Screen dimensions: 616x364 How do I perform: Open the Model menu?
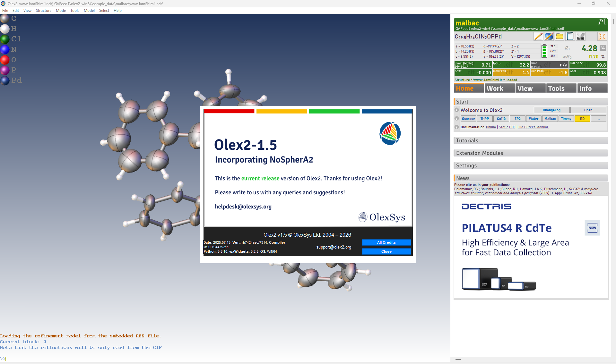click(x=89, y=11)
